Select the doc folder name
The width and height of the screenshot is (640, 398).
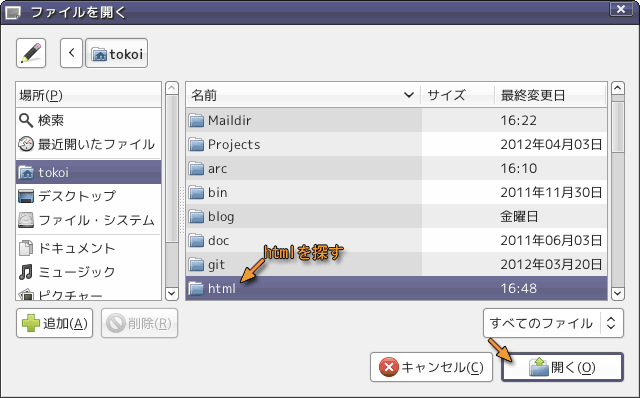pos(218,240)
